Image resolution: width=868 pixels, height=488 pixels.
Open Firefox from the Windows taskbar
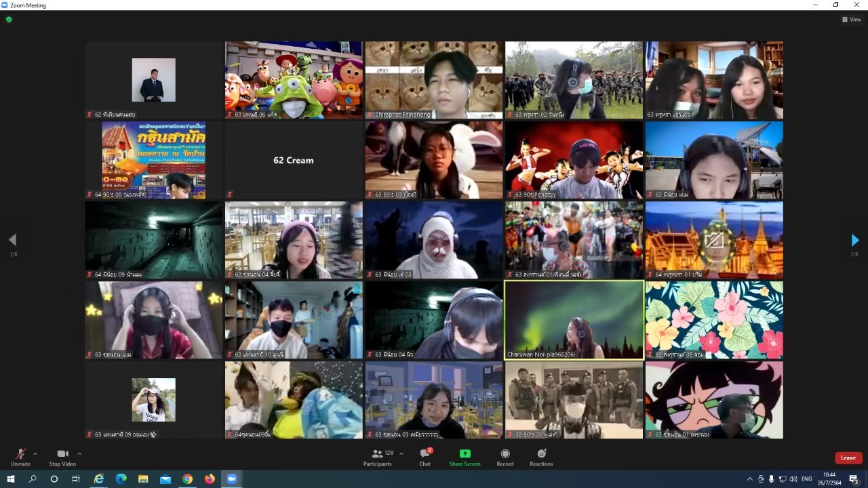tap(210, 479)
